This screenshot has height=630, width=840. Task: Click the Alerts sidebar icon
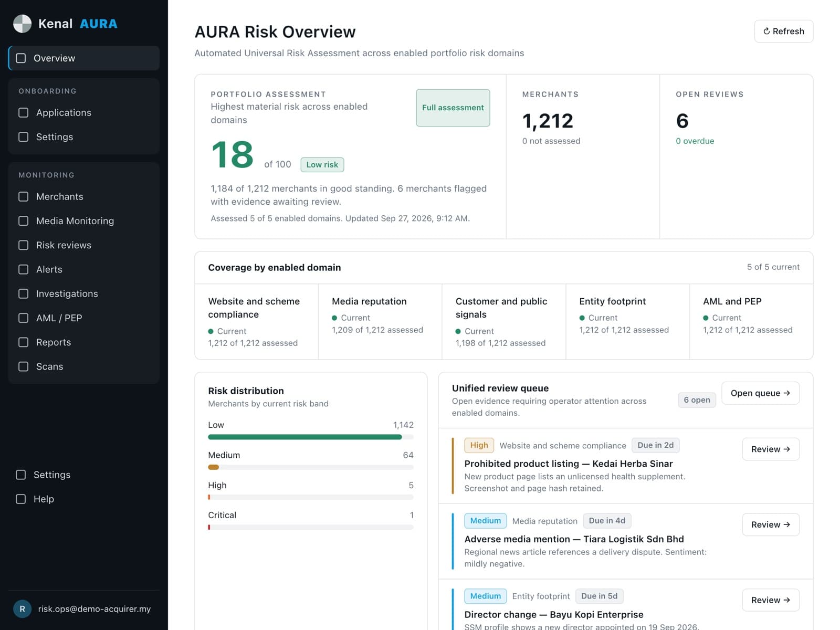[24, 269]
